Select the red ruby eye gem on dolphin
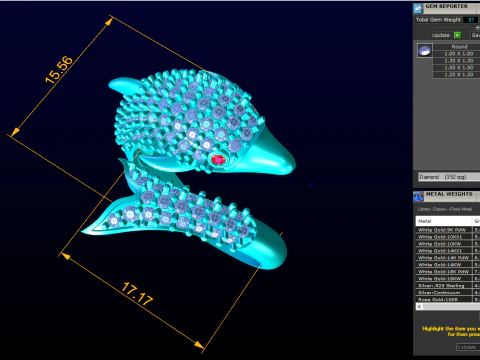This screenshot has width=480, height=360. point(219,160)
